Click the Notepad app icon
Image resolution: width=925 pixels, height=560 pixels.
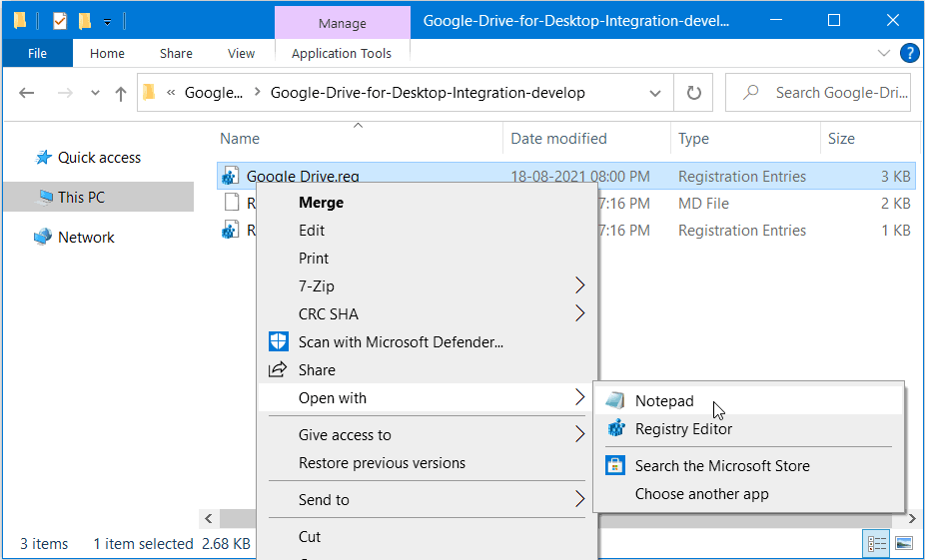(615, 401)
